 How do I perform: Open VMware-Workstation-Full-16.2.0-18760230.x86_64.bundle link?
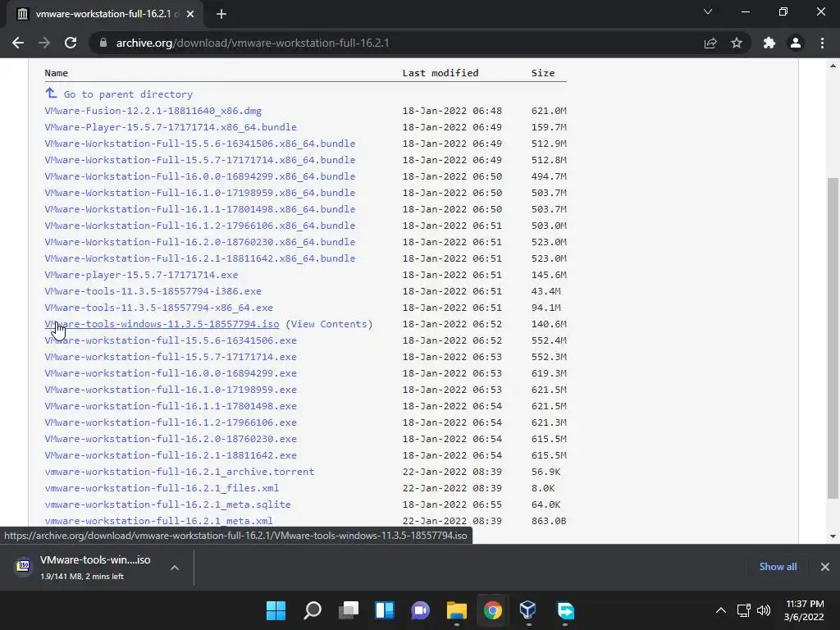[x=200, y=242]
